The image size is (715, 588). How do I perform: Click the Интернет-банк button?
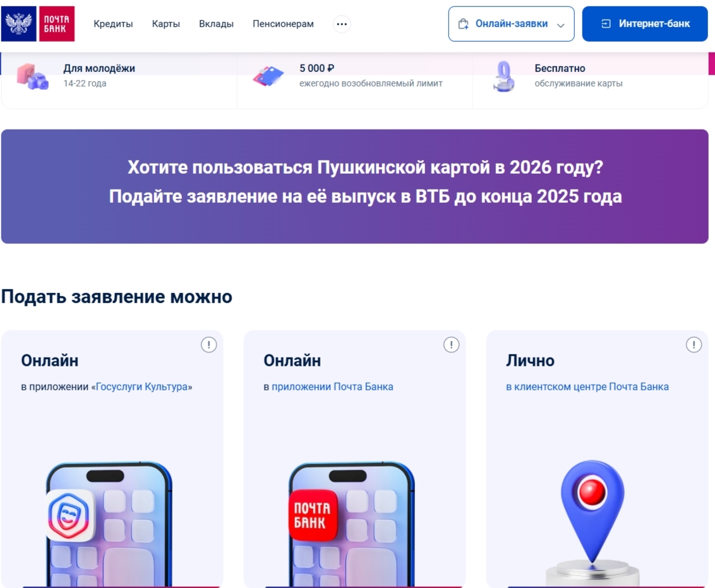(645, 24)
